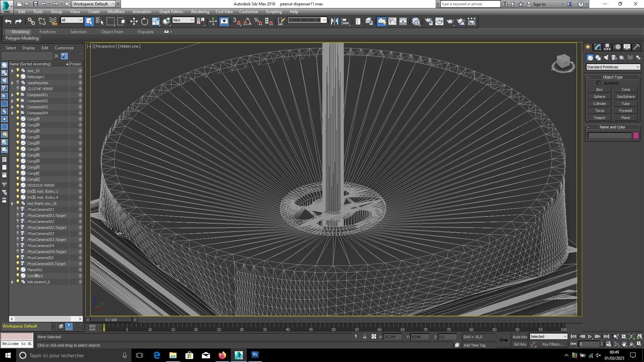Open the Rendering menu
The width and height of the screenshot is (644, 362).
coord(200,12)
